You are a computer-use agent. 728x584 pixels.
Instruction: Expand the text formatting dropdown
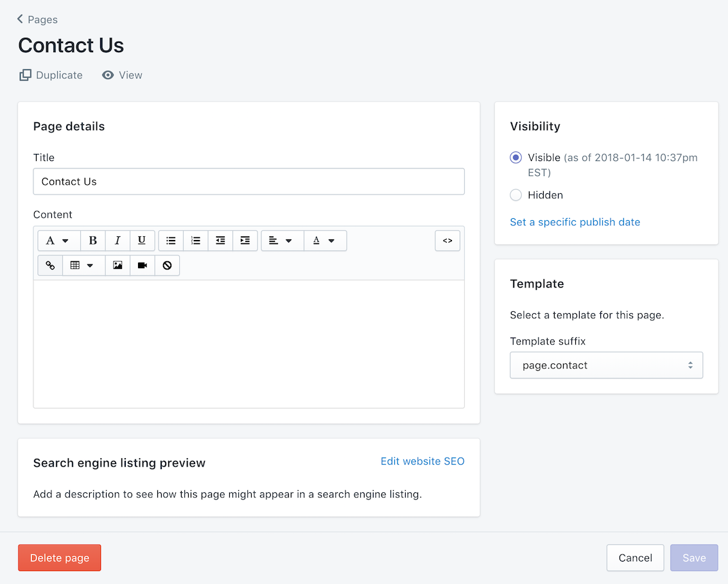click(x=58, y=241)
